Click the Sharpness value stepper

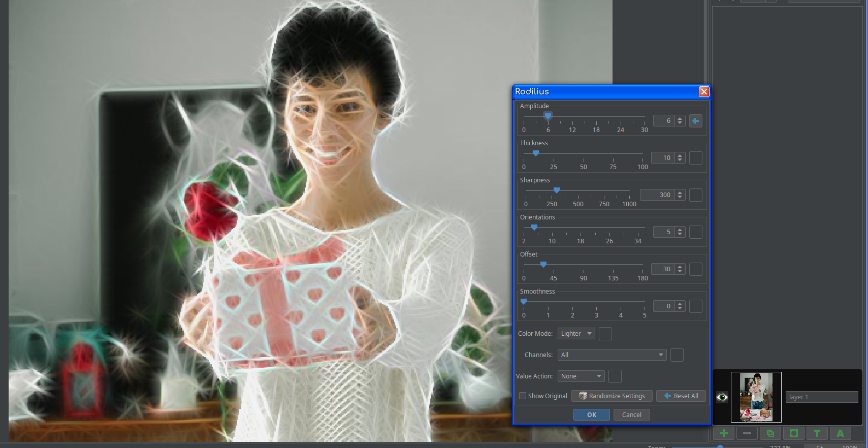(680, 195)
